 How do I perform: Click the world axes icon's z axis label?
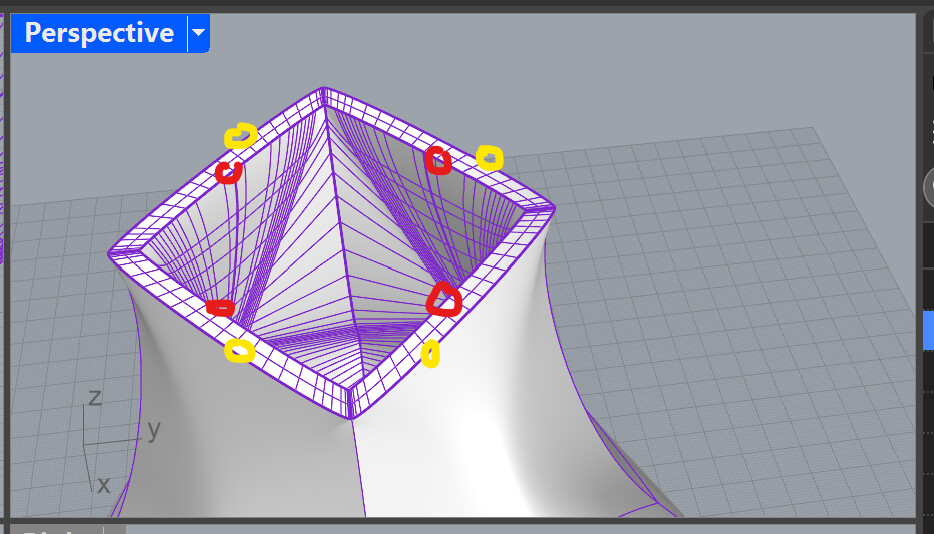pos(95,397)
